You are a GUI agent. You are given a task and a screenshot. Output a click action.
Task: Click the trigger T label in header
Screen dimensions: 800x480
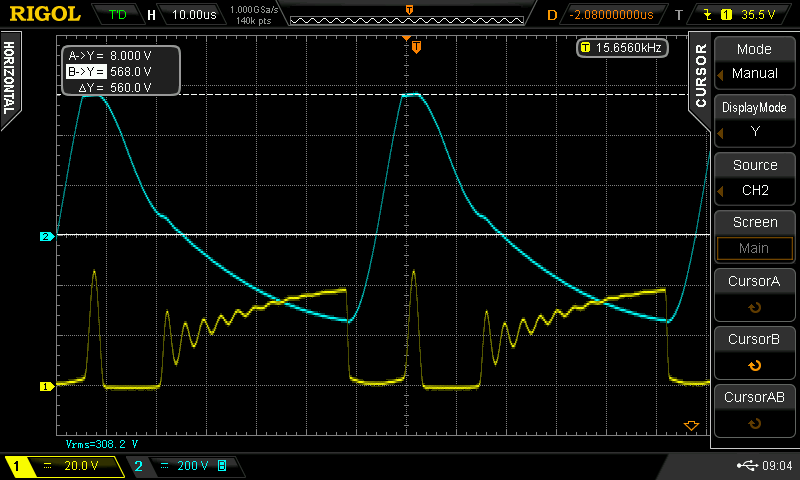(679, 15)
